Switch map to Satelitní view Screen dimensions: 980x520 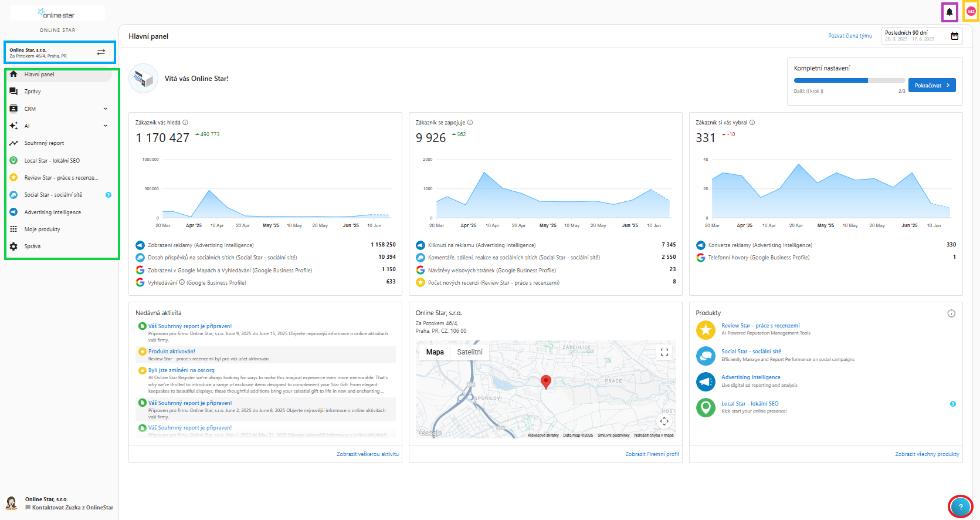point(470,352)
